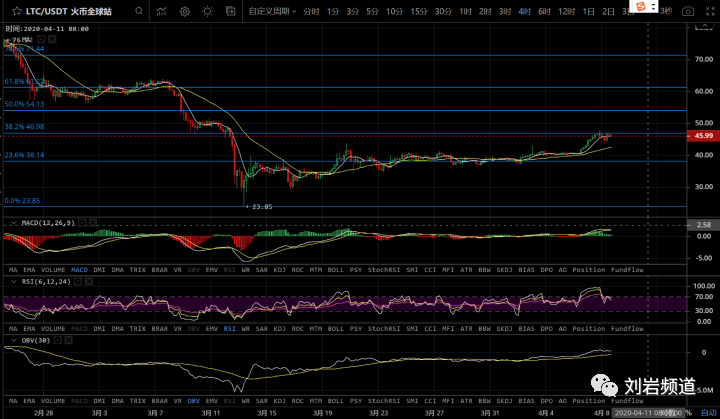Toggle SAR in the row below OBV chart
This screenshot has width=720, height=419.
[261, 401]
